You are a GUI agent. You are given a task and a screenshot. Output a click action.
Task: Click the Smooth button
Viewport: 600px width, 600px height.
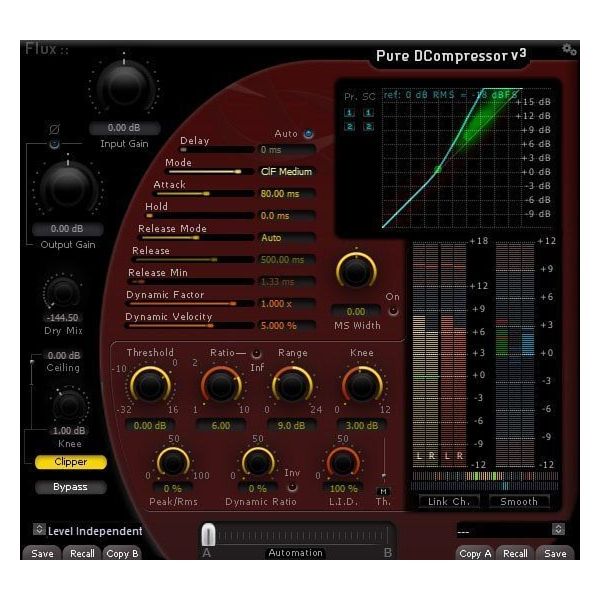[519, 501]
